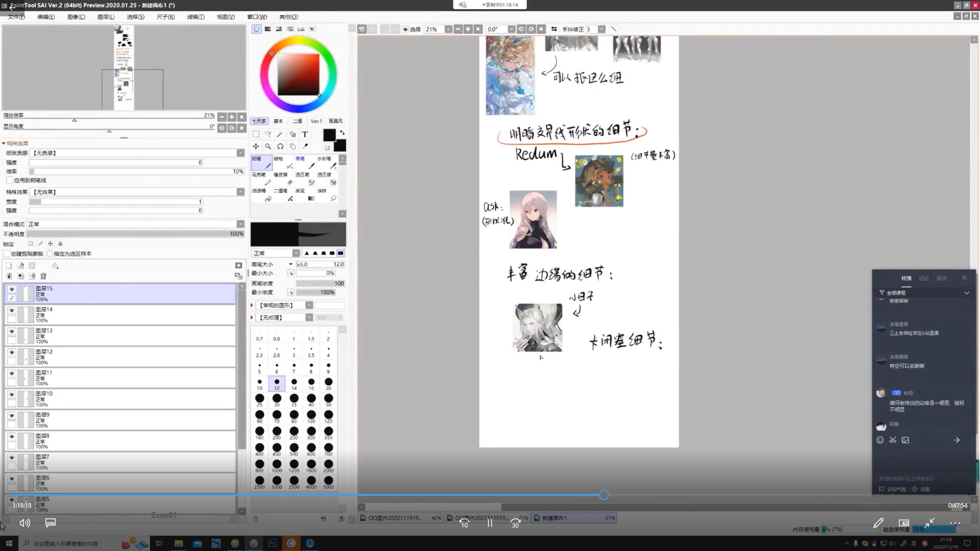Open the 混合模式 blend mode dropdown
Viewport: 980px width, 551px height.
click(240, 224)
